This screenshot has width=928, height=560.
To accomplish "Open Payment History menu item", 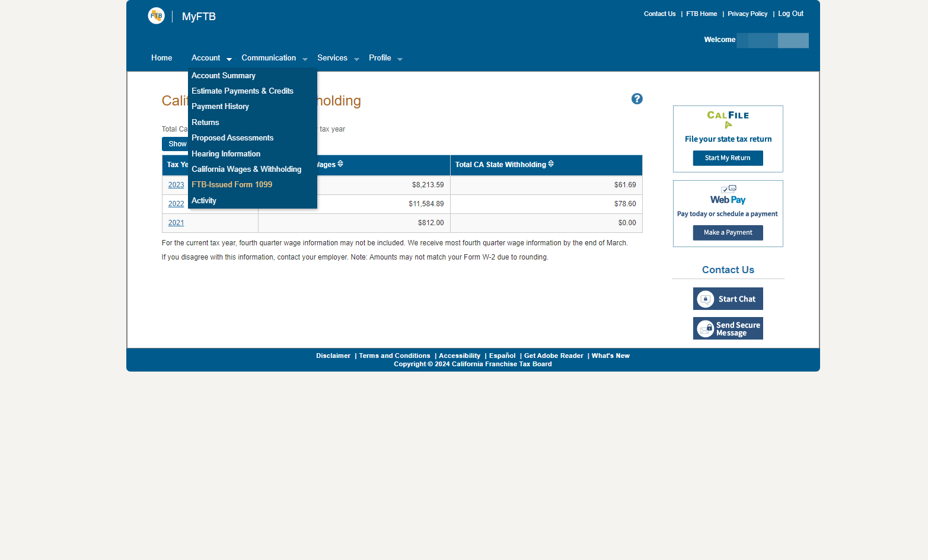I will 220,107.
